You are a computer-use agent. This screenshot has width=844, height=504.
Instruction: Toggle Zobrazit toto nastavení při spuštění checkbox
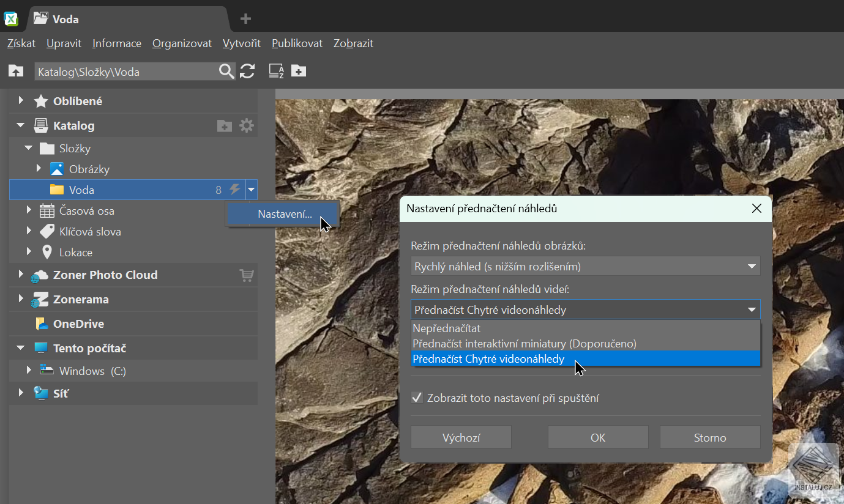click(x=417, y=398)
